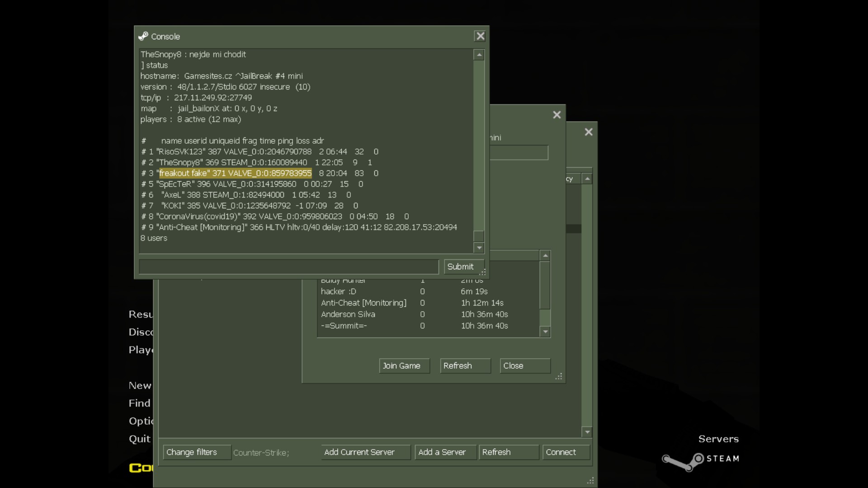Click player list scrollbar down arrow

coord(545,332)
